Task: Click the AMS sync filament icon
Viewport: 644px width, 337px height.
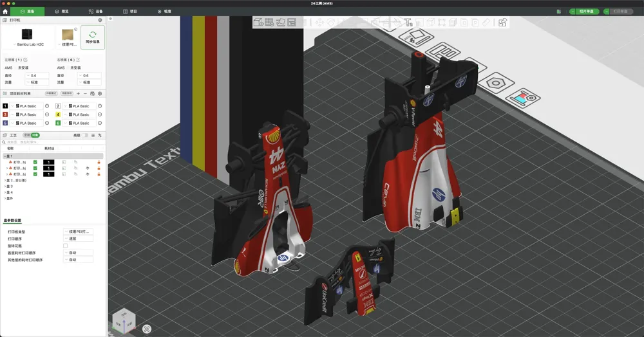Action: coord(92,94)
